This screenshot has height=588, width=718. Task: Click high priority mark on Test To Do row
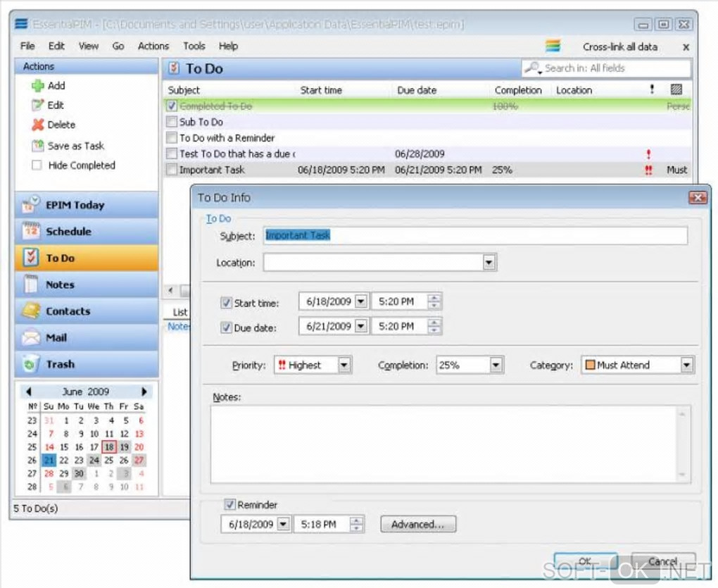coord(648,154)
